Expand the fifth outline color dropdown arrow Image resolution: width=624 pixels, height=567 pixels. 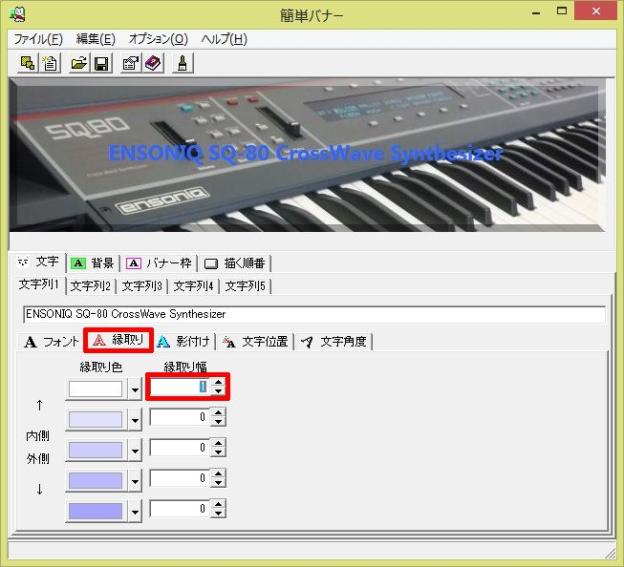point(135,512)
